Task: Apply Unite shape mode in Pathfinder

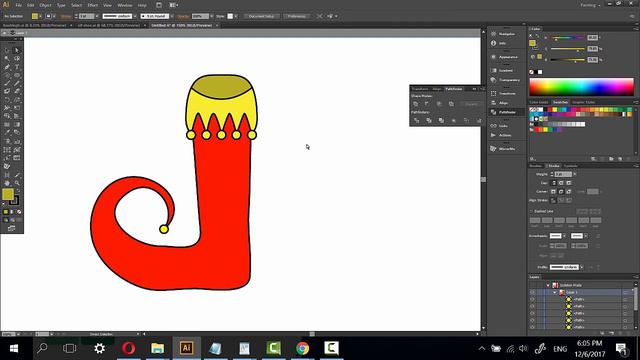Action: tap(416, 104)
